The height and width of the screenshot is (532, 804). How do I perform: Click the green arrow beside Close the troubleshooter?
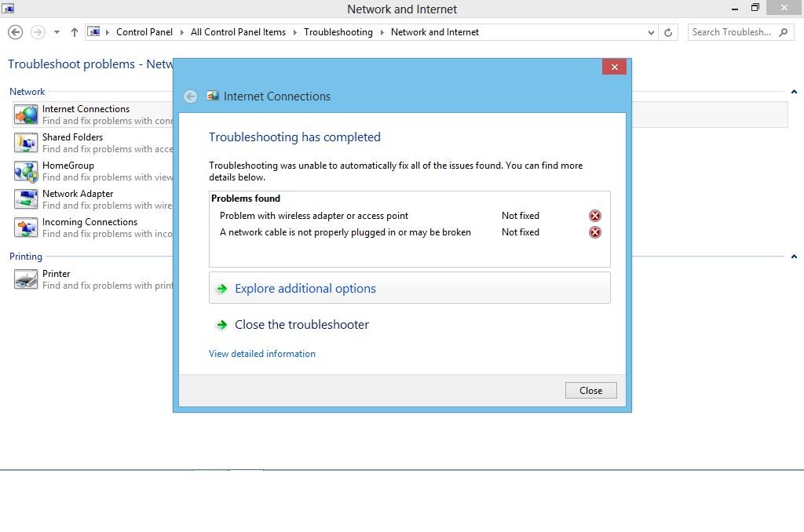coord(221,325)
